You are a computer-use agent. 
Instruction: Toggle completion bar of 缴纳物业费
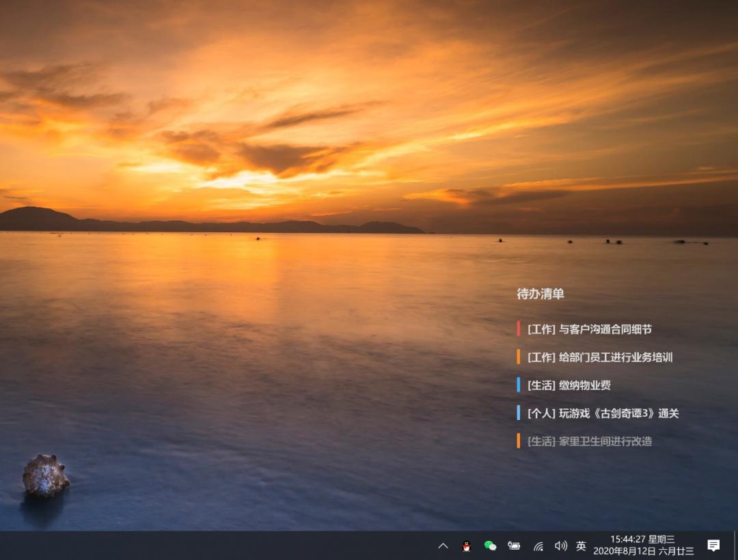[518, 385]
